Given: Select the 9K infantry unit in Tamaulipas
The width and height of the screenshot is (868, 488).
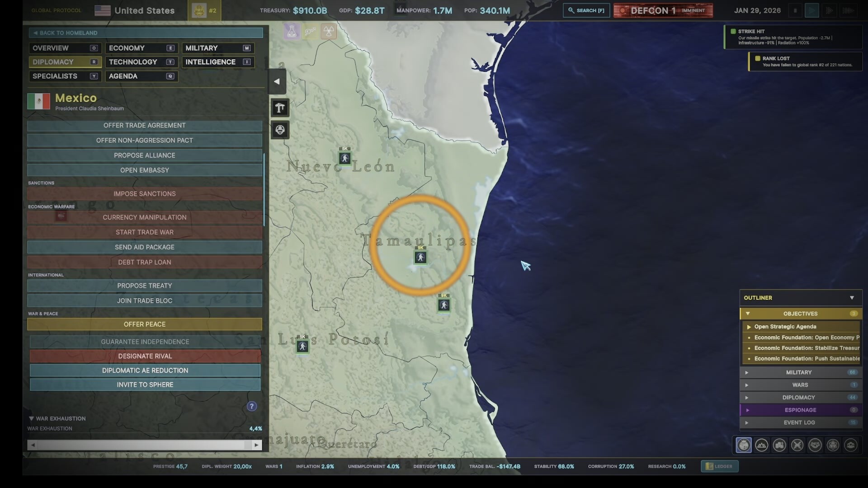Looking at the screenshot, I should [x=421, y=257].
